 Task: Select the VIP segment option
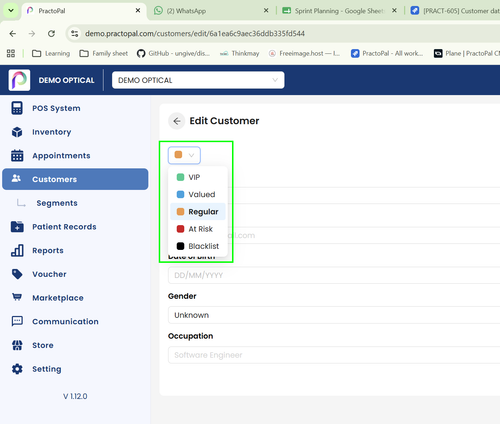click(198, 177)
